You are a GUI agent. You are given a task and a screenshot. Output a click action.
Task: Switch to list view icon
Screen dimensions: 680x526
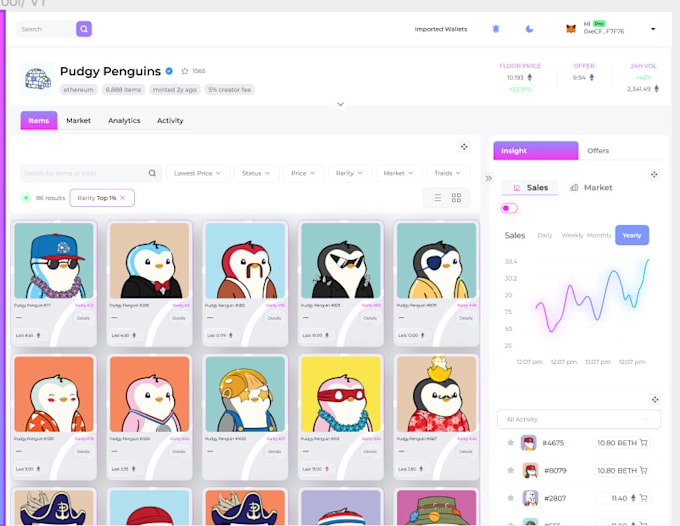(x=438, y=198)
